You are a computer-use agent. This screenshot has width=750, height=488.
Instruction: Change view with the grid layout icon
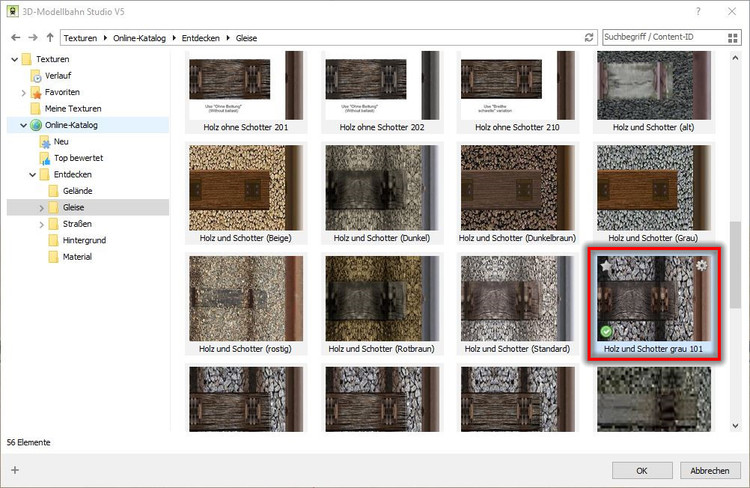(x=736, y=37)
